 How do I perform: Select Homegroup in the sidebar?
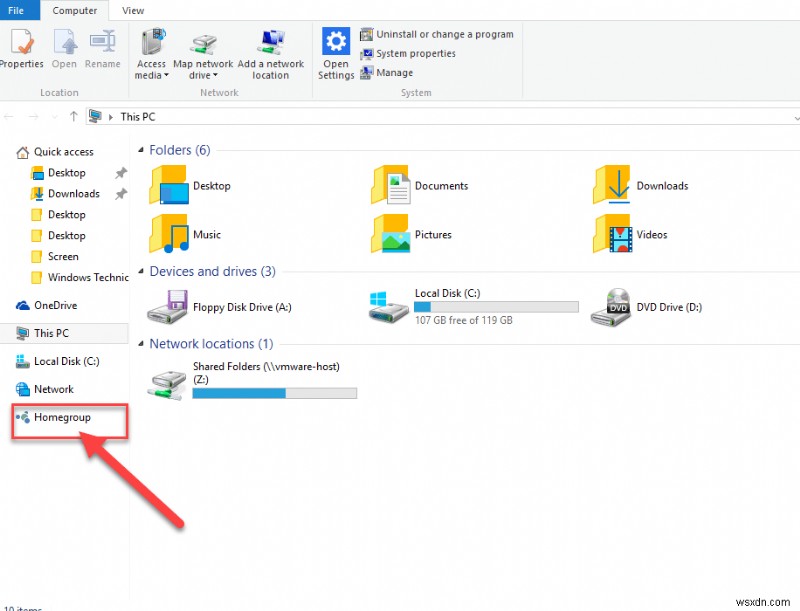click(x=62, y=417)
